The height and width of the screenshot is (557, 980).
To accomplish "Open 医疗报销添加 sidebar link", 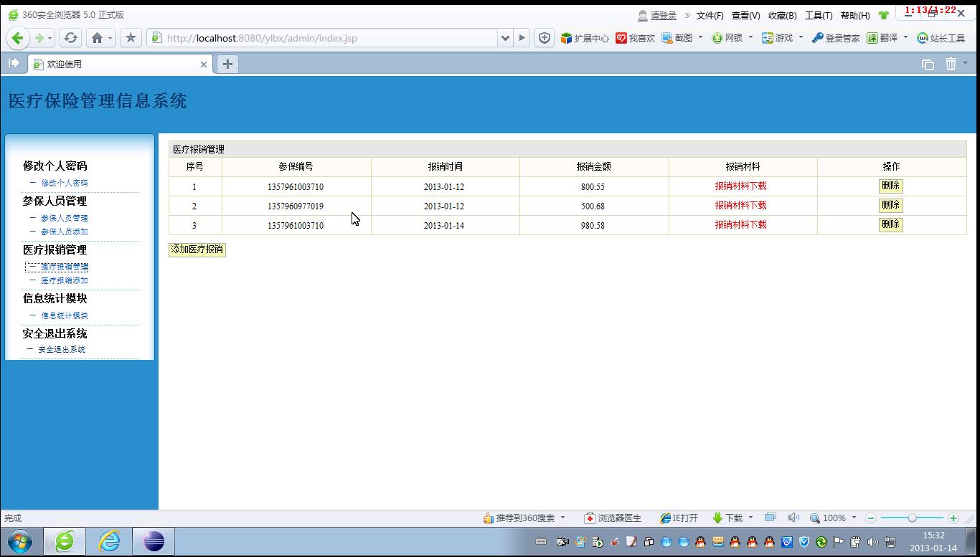I will [65, 280].
